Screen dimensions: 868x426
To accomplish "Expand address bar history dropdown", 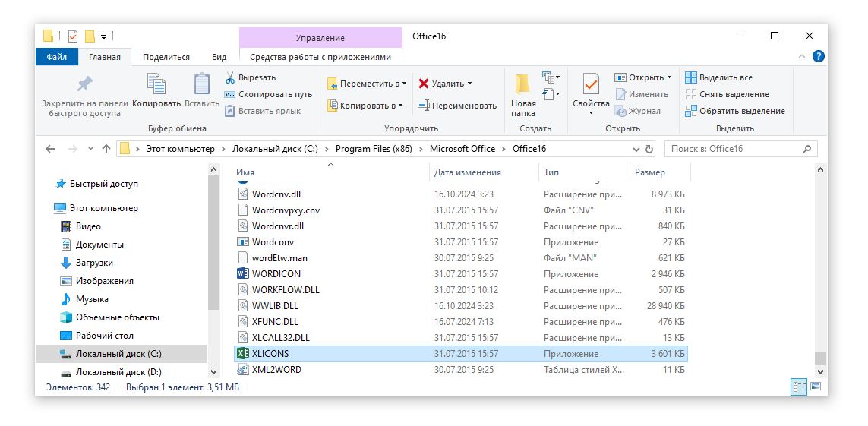I will pyautogui.click(x=636, y=150).
